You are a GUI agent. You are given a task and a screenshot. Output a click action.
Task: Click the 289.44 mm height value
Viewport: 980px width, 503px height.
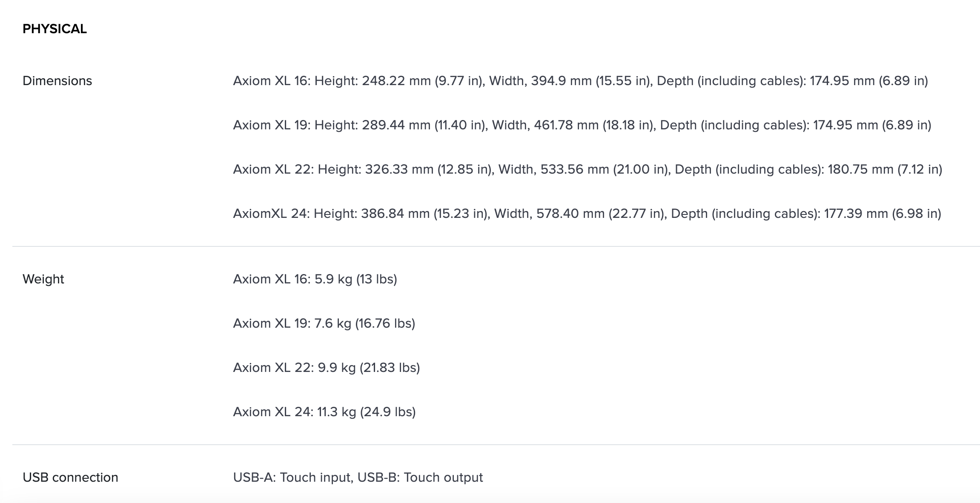tap(396, 125)
